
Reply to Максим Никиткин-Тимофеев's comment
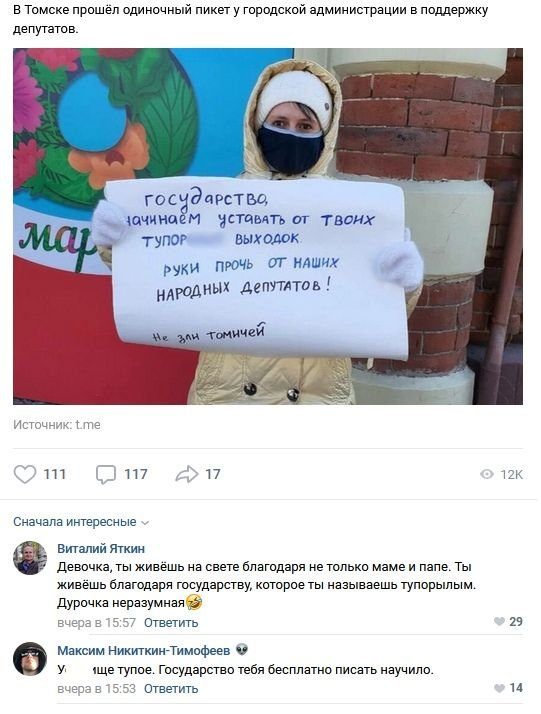171,688
